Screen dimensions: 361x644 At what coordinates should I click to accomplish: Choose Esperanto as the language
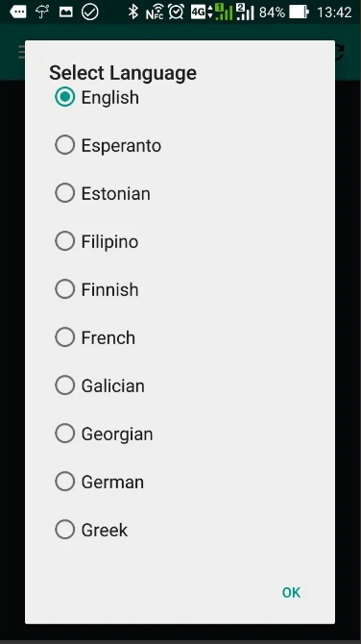[x=65, y=145]
